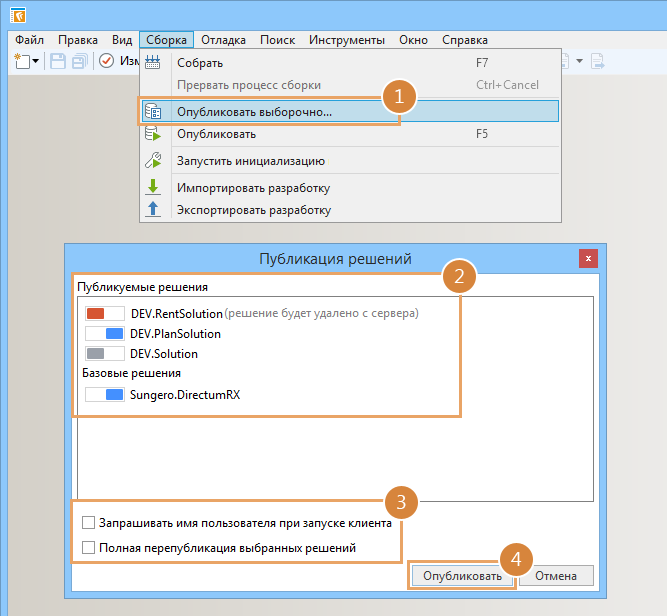The image size is (667, 616).
Task: Select Опубликовать выборочно menu entry
Action: coord(254,112)
